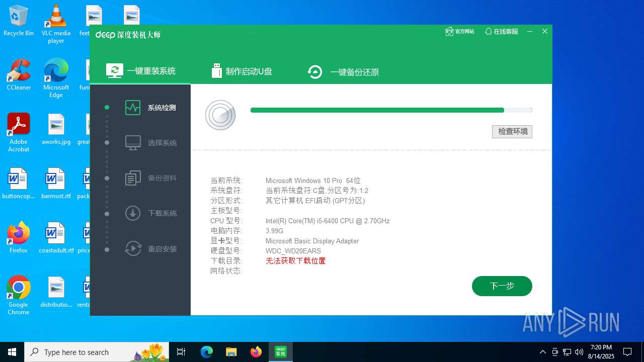The width and height of the screenshot is (644, 362).
Task: Click the Microsoft Windows 10 Pro 64位 text
Action: [313, 180]
